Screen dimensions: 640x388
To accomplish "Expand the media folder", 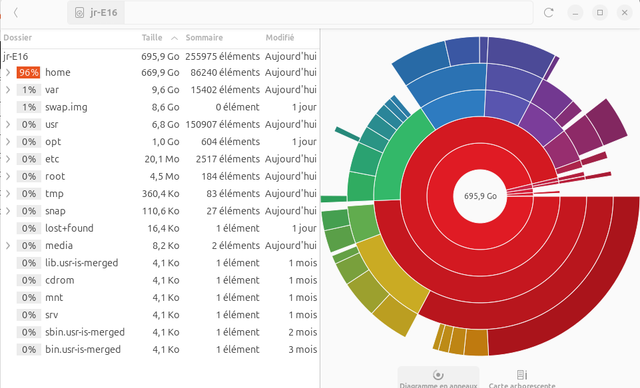I will [x=8, y=246].
